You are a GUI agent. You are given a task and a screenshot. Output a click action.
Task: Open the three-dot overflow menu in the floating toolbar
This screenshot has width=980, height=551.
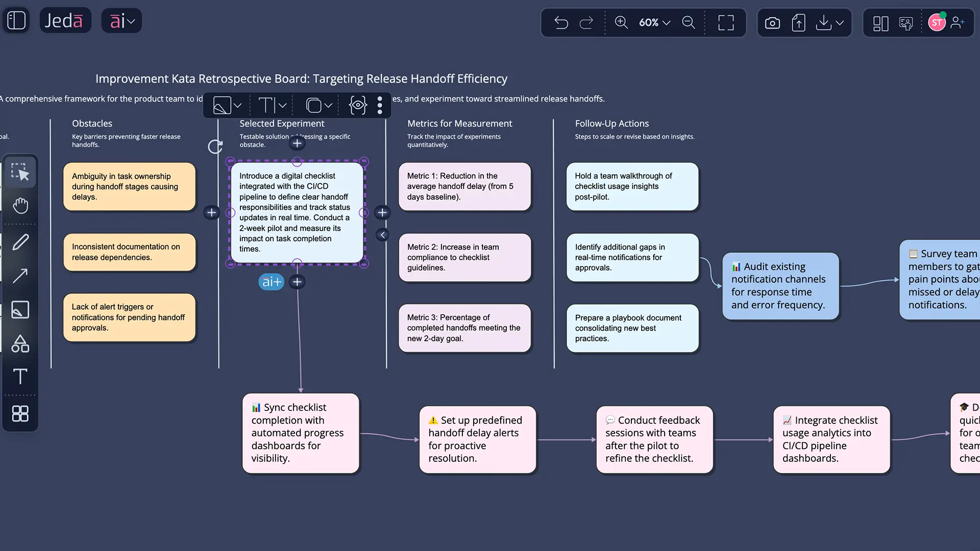tap(380, 105)
